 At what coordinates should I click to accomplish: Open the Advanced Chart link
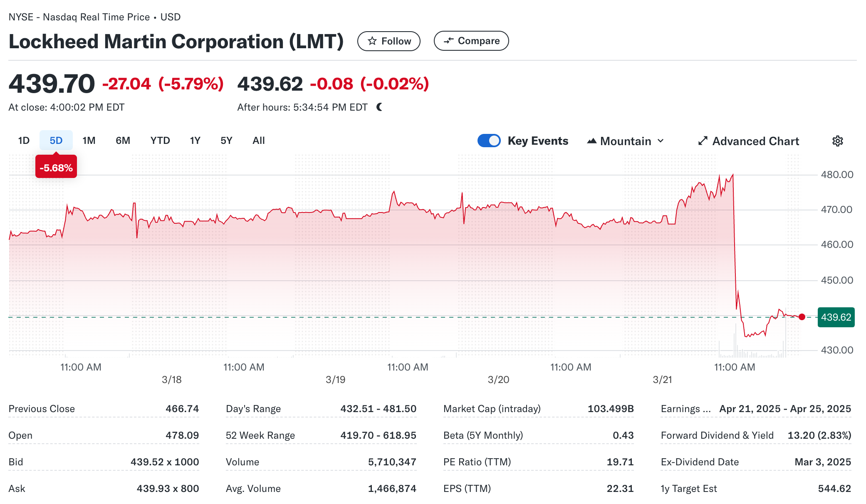(755, 141)
